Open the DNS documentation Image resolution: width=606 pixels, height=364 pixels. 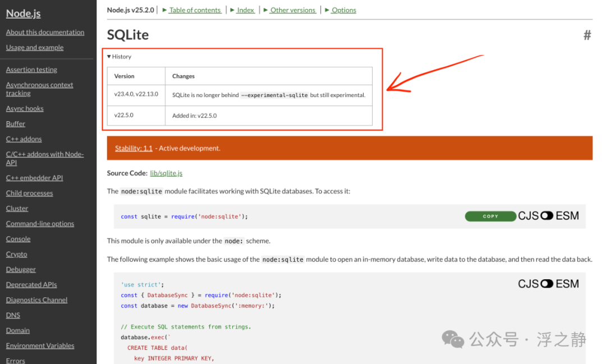coord(13,315)
